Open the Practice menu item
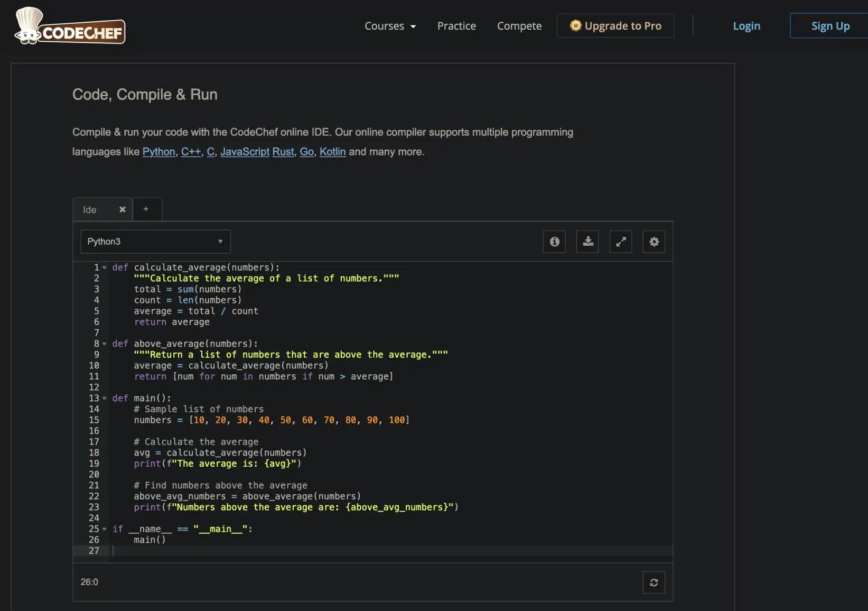The image size is (868, 611). click(x=456, y=26)
